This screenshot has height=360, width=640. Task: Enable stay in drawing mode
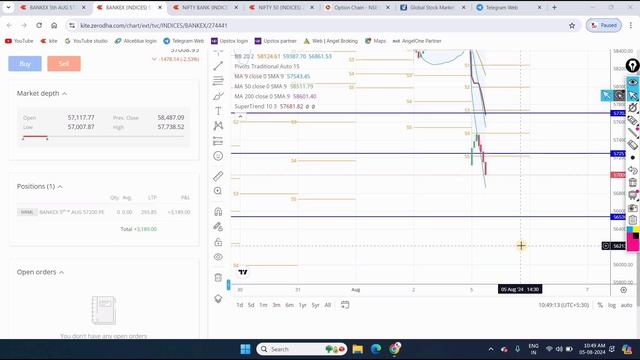[218, 227]
